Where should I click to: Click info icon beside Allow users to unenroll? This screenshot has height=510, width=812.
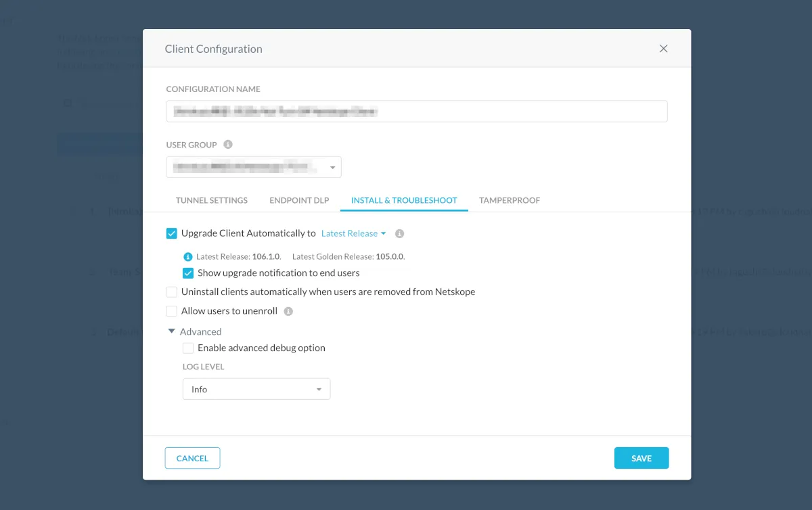288,312
